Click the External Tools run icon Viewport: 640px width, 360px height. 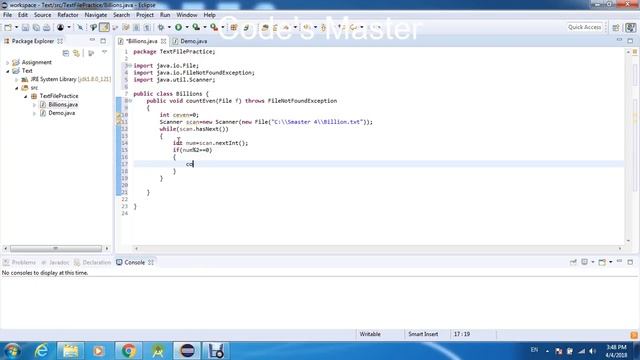(x=214, y=27)
